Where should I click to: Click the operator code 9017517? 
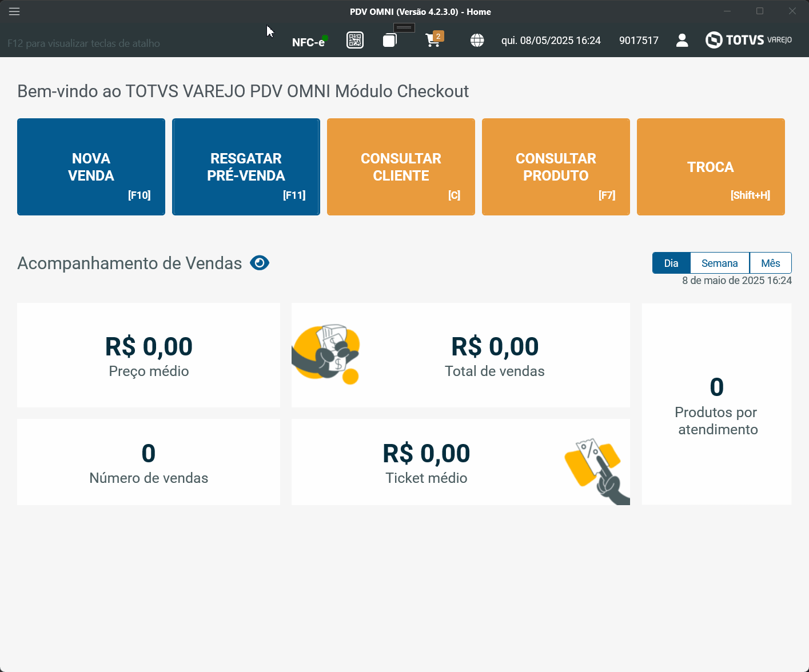point(639,41)
